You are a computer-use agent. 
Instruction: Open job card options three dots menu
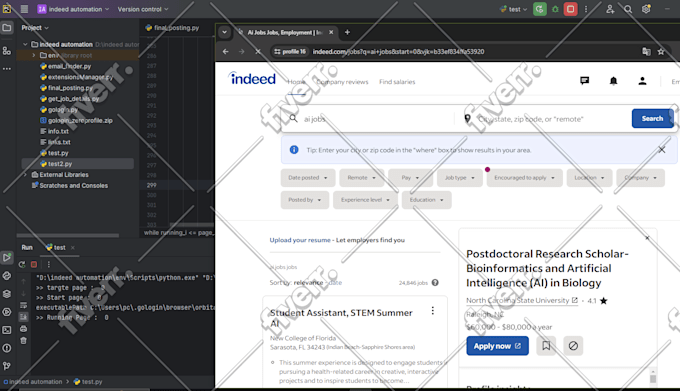pyautogui.click(x=432, y=311)
